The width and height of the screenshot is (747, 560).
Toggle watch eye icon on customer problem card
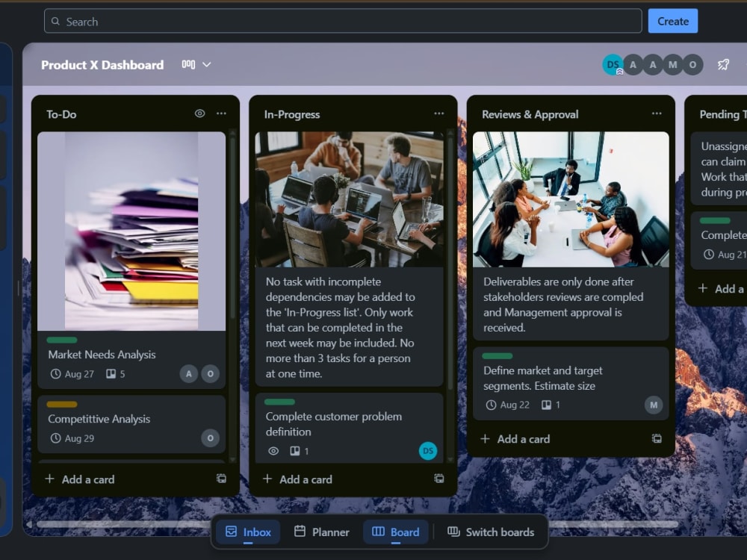pyautogui.click(x=273, y=451)
